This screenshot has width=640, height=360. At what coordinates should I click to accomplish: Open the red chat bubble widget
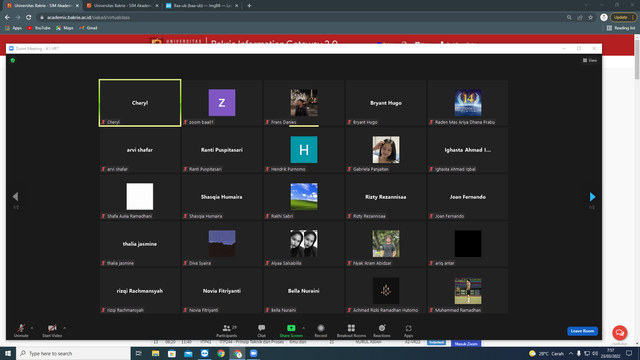620,333
